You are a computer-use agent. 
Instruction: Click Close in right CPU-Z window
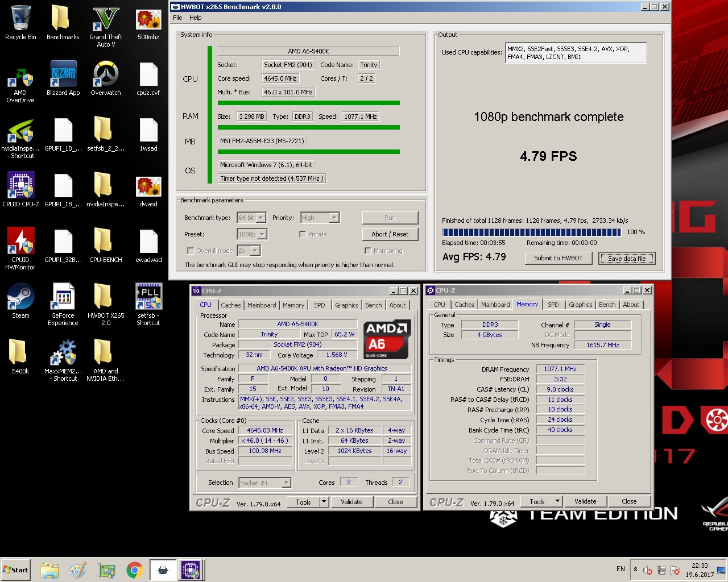click(629, 501)
